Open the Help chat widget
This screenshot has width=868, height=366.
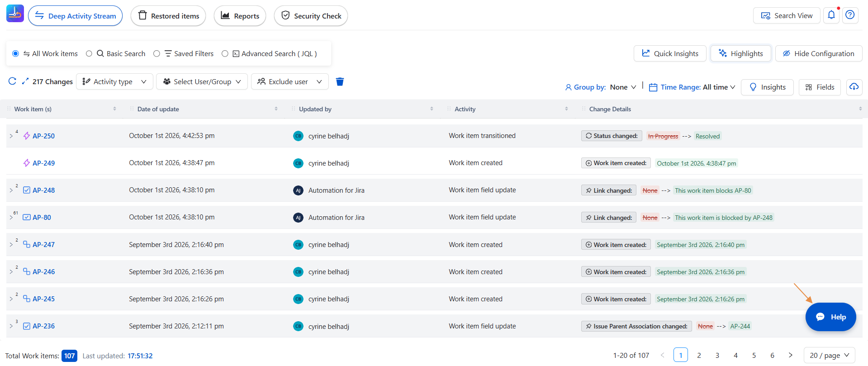coord(831,317)
